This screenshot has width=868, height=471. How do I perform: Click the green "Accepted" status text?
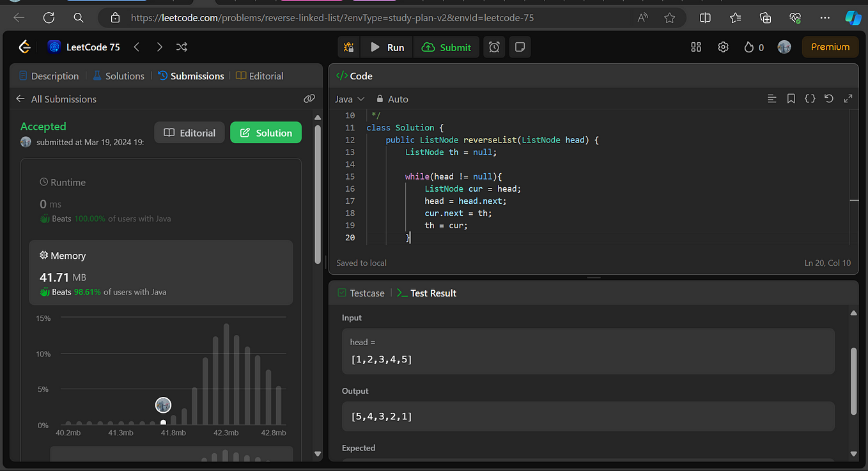point(43,127)
